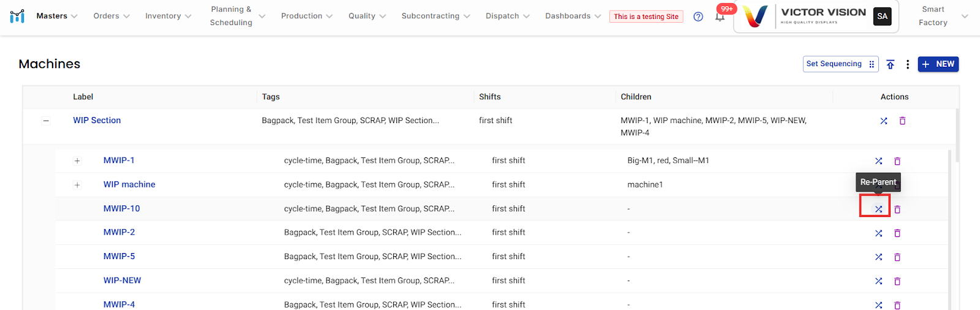980x310 pixels.
Task: Expand the MWIP-1 row
Action: pyautogui.click(x=77, y=161)
